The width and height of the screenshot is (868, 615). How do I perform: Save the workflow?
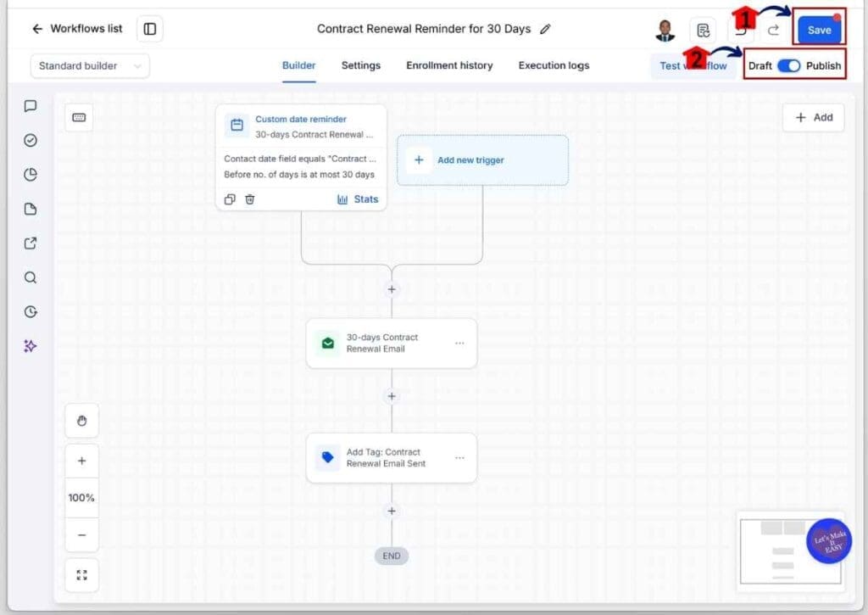click(820, 30)
